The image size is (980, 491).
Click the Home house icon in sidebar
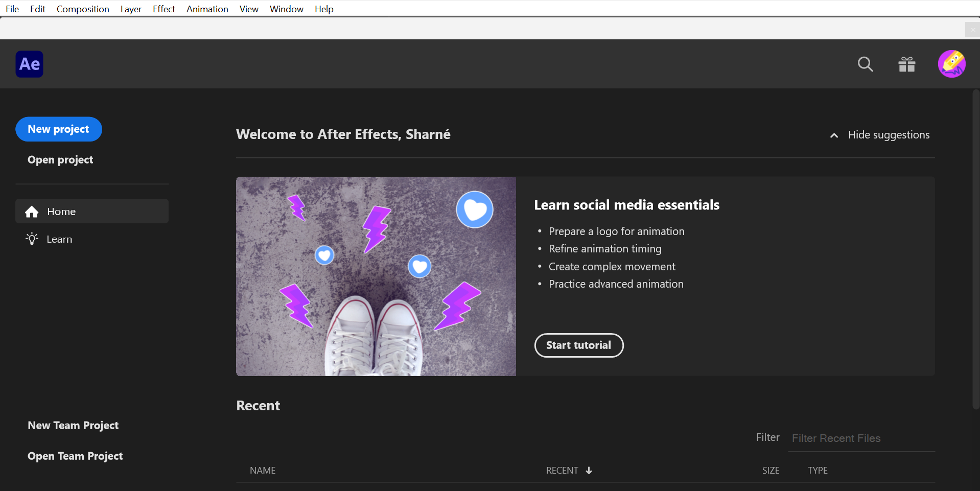pos(32,212)
